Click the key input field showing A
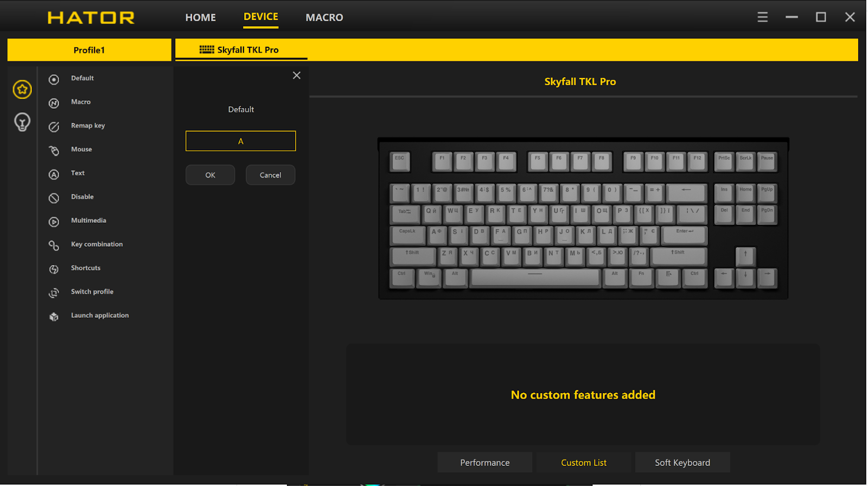The image size is (868, 486). (241, 141)
